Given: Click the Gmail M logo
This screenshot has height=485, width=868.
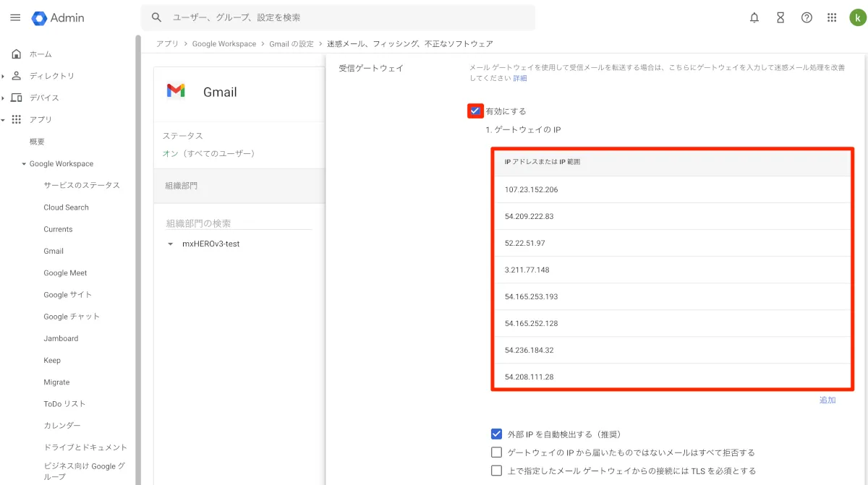Looking at the screenshot, I should coord(176,91).
